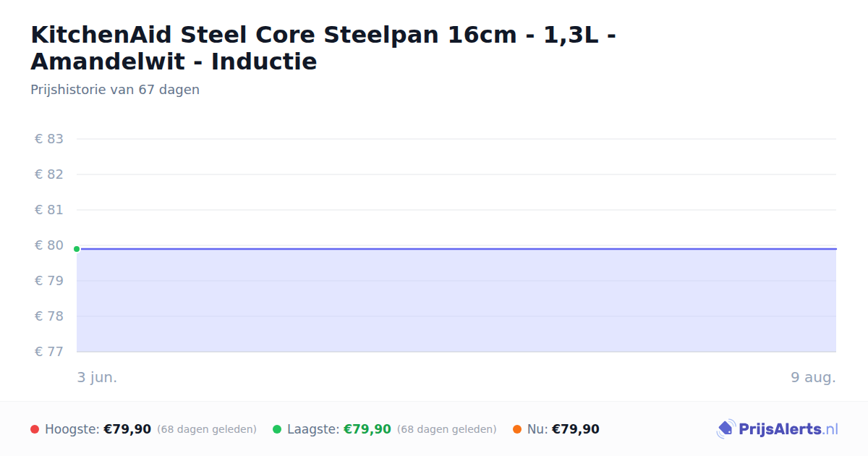
Task: Click the 3 jun. date label
Action: pyautogui.click(x=97, y=377)
